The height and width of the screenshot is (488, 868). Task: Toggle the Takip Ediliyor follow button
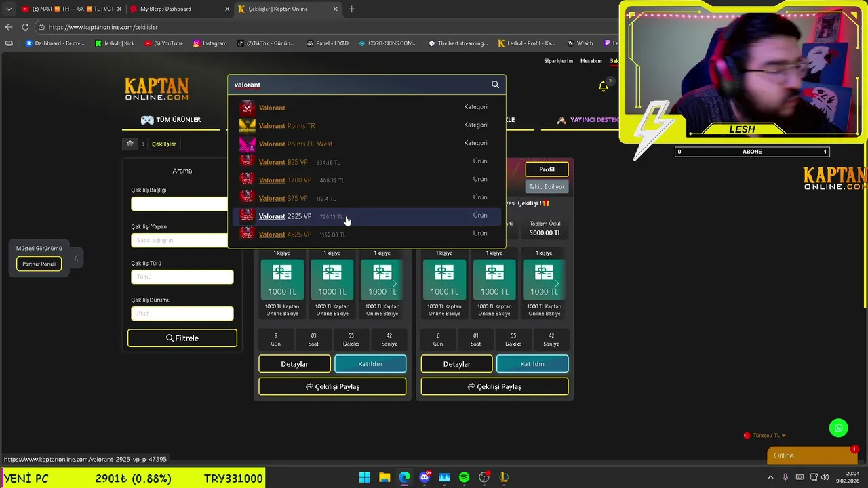[547, 186]
